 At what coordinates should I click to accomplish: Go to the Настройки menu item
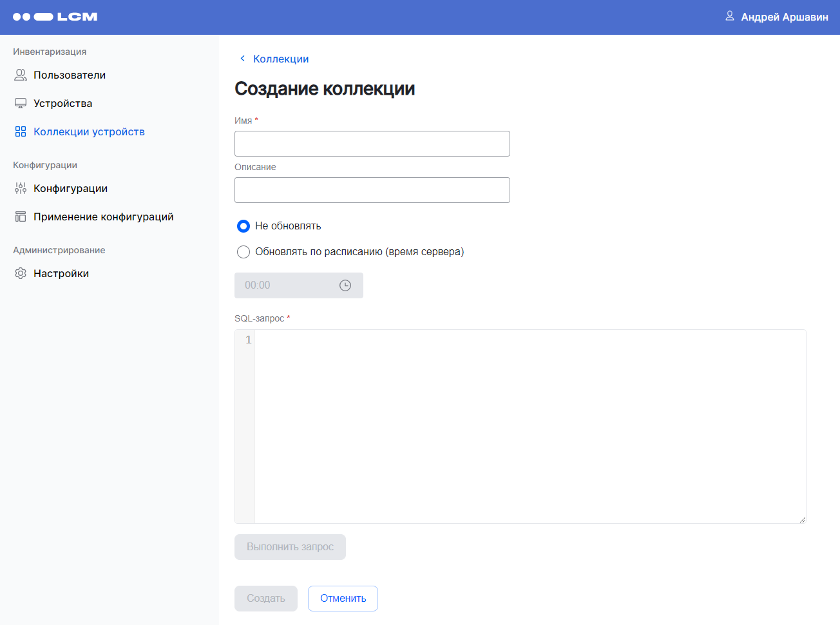61,274
